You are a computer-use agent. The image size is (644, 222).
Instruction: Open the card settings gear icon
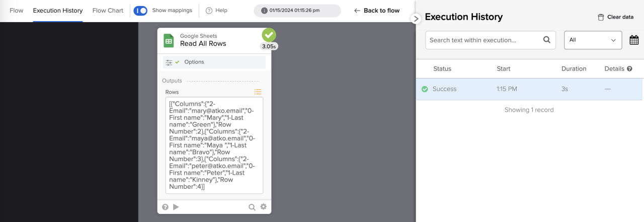263,206
